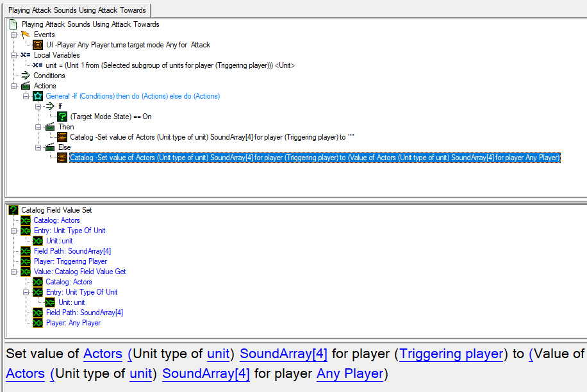Click the Player: Any Player parameter icon
The height and width of the screenshot is (392, 587).
(x=37, y=323)
